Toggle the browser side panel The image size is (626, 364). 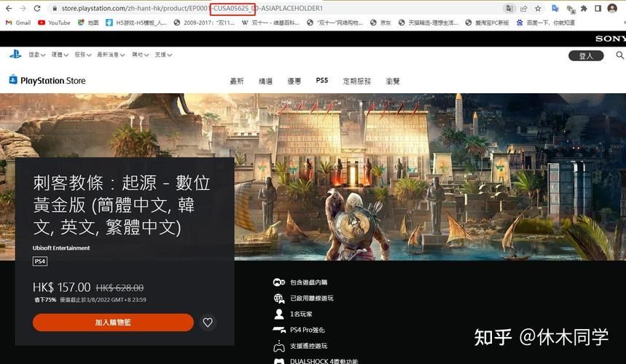click(x=598, y=9)
